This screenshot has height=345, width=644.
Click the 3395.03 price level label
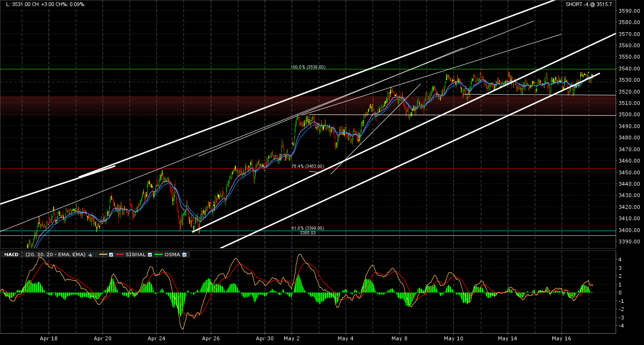tap(307, 233)
